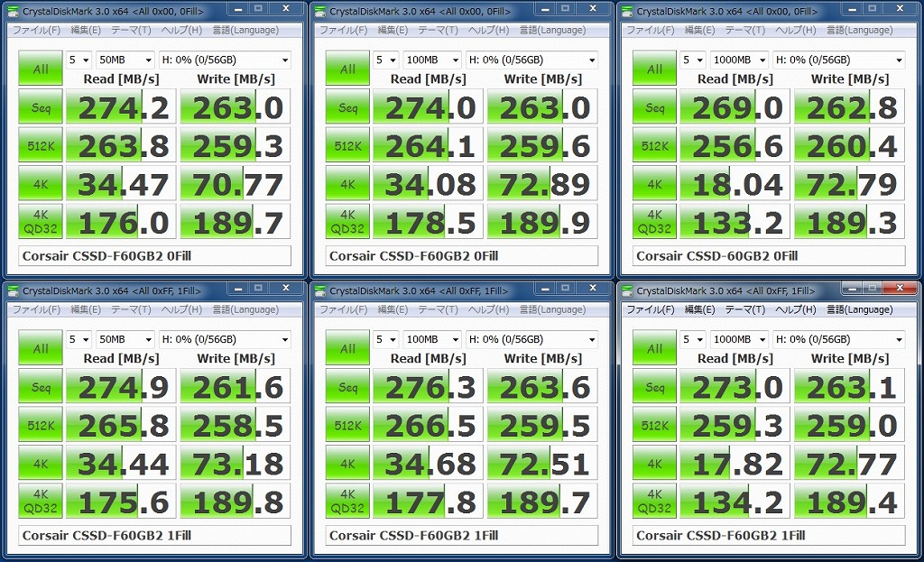Open 言語(Language) menu in 1Fill 50MB window
The image size is (924, 562).
(245, 309)
